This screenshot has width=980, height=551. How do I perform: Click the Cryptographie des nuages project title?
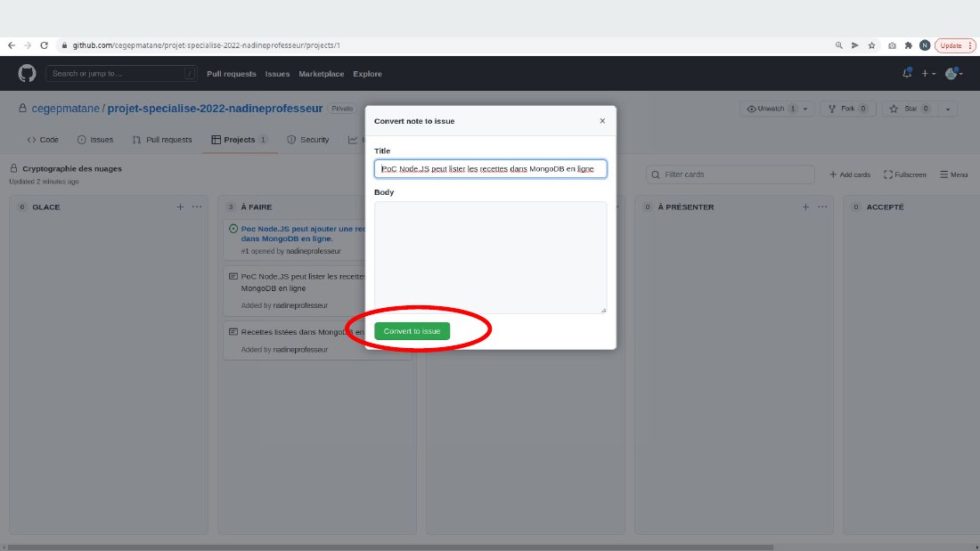click(x=72, y=168)
